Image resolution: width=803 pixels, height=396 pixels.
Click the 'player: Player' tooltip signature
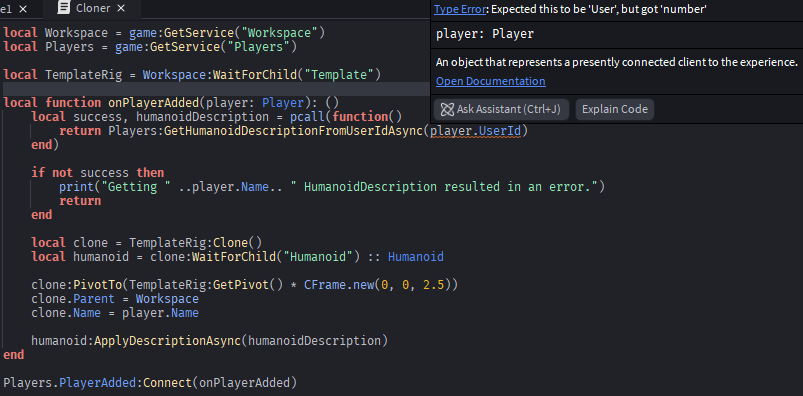coord(484,34)
